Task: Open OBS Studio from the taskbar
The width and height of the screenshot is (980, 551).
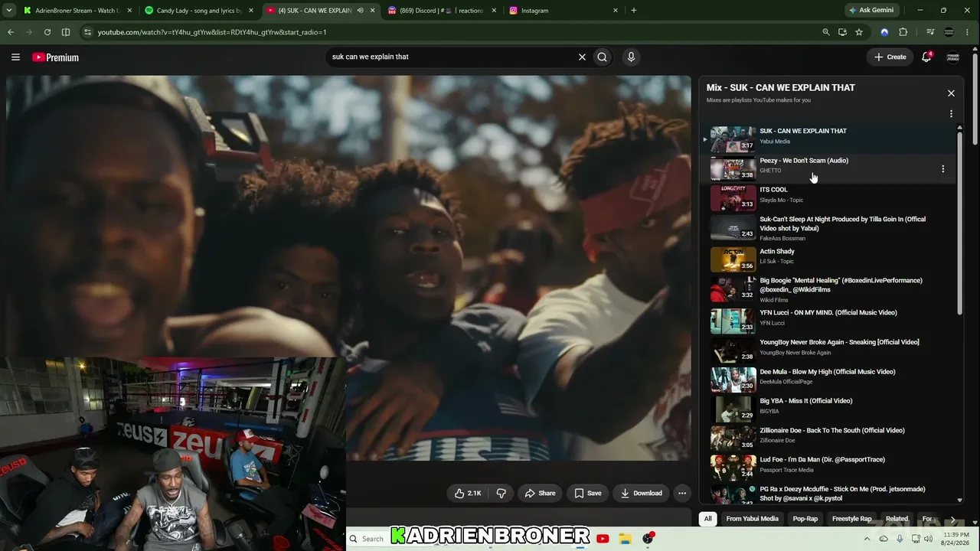Action: (648, 539)
